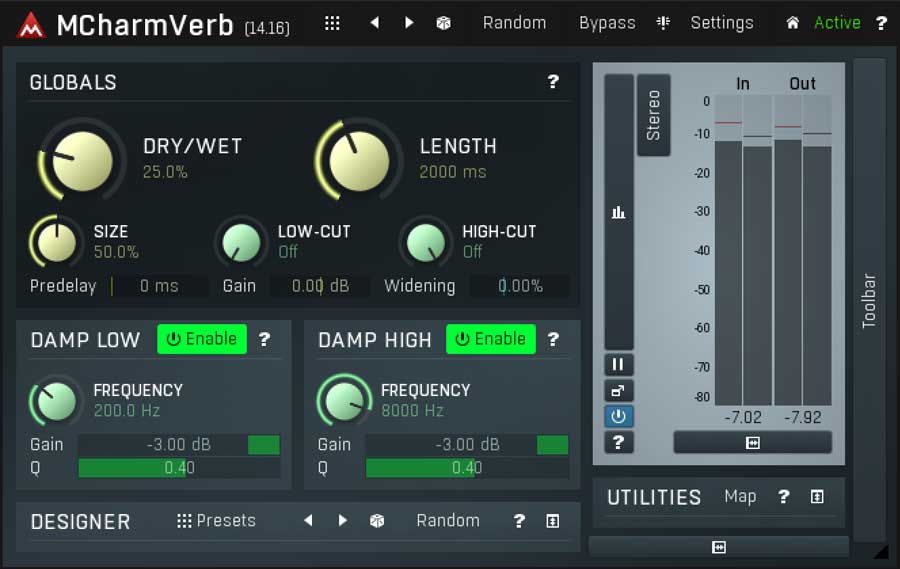Click the top bar Random button
900x569 pixels.
[514, 23]
